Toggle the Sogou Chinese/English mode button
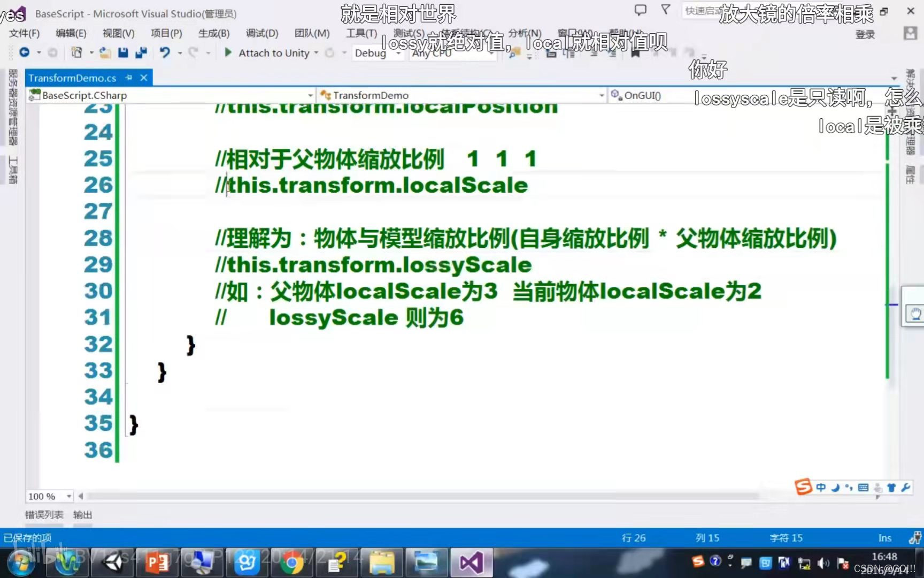Viewport: 924px width, 578px height. click(x=821, y=488)
